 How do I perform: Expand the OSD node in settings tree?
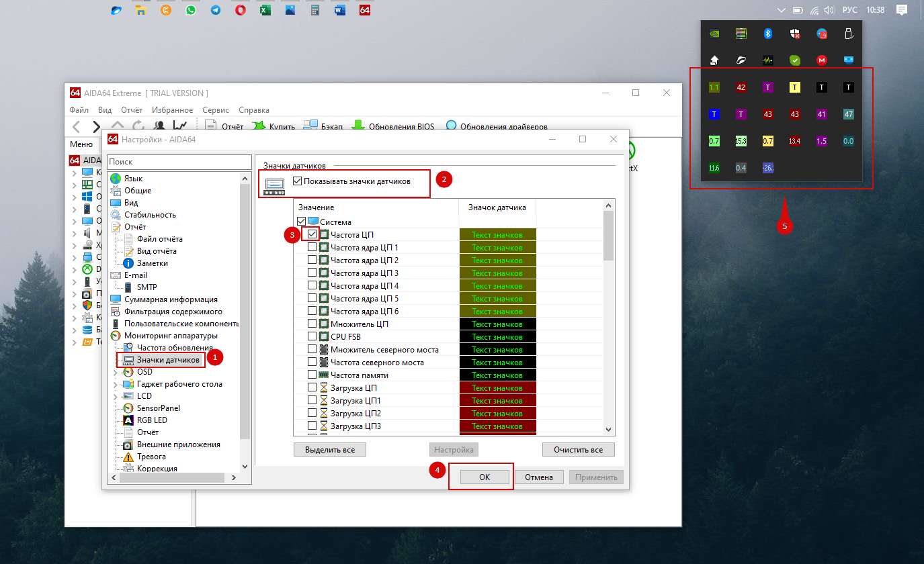pos(115,372)
